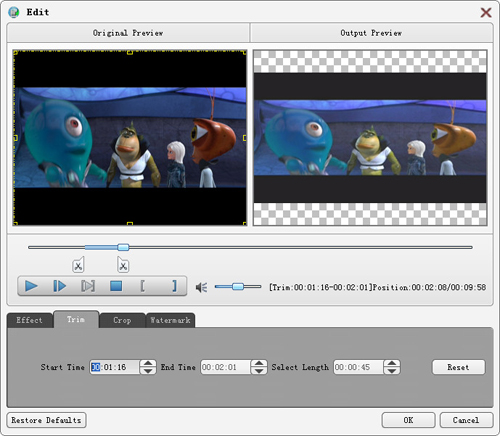Click the bottom-center crop handle
This screenshot has width=500, height=436.
(x=130, y=223)
